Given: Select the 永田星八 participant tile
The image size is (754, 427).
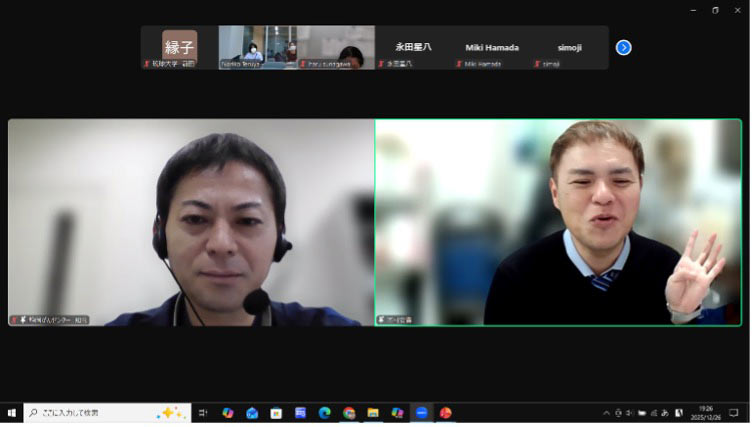Looking at the screenshot, I should tap(413, 47).
